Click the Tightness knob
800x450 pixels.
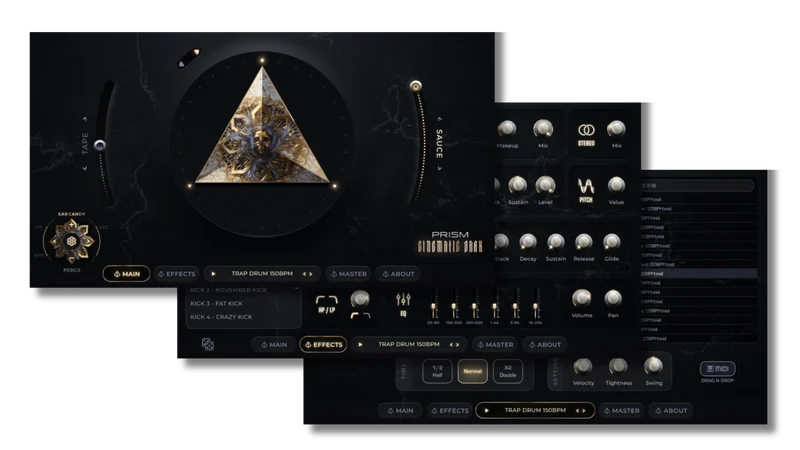pos(618,366)
